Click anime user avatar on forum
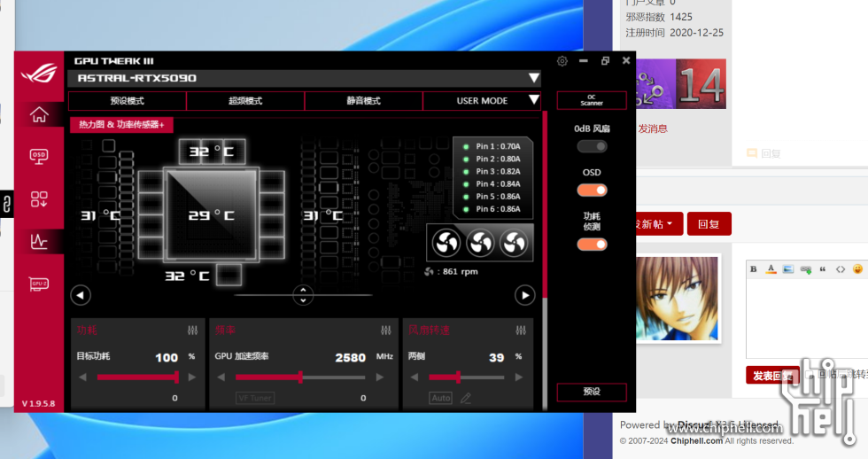Image resolution: width=868 pixels, height=459 pixels. (678, 299)
